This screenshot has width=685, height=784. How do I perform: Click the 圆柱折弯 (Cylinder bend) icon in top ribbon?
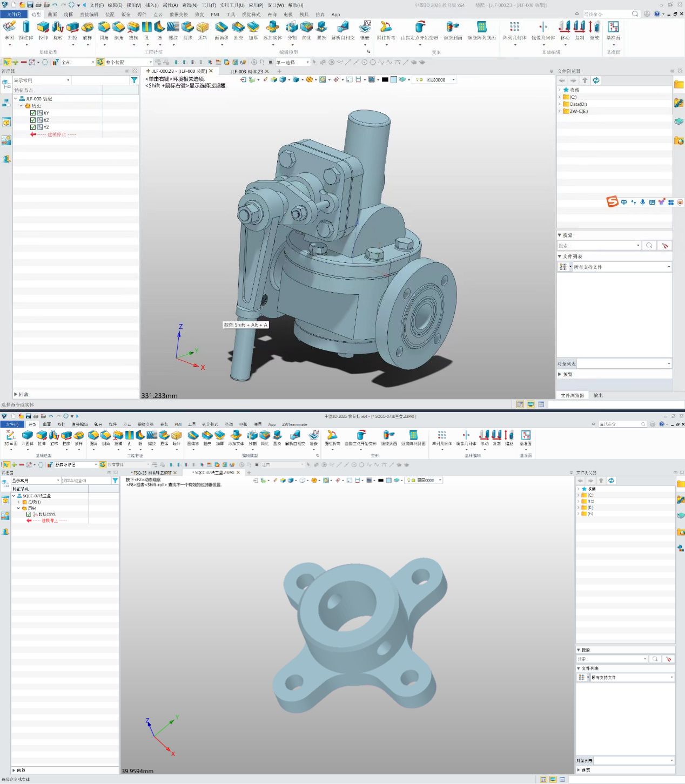386,30
